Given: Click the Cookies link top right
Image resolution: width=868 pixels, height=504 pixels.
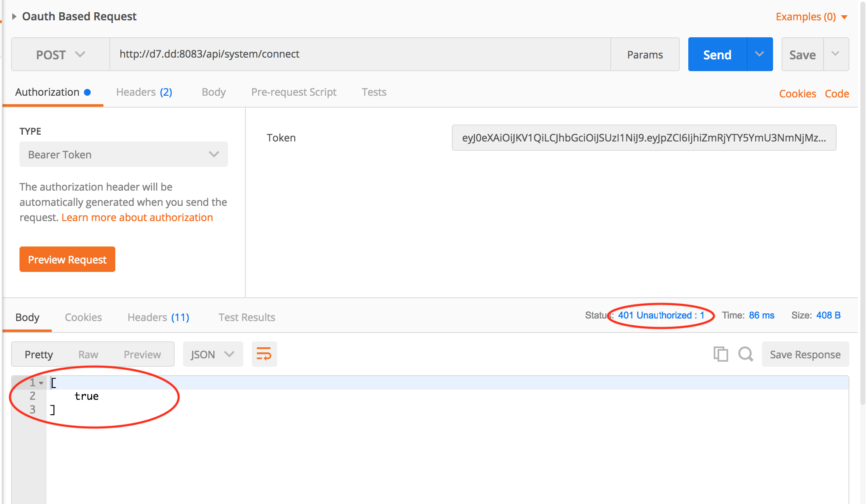Looking at the screenshot, I should (797, 93).
